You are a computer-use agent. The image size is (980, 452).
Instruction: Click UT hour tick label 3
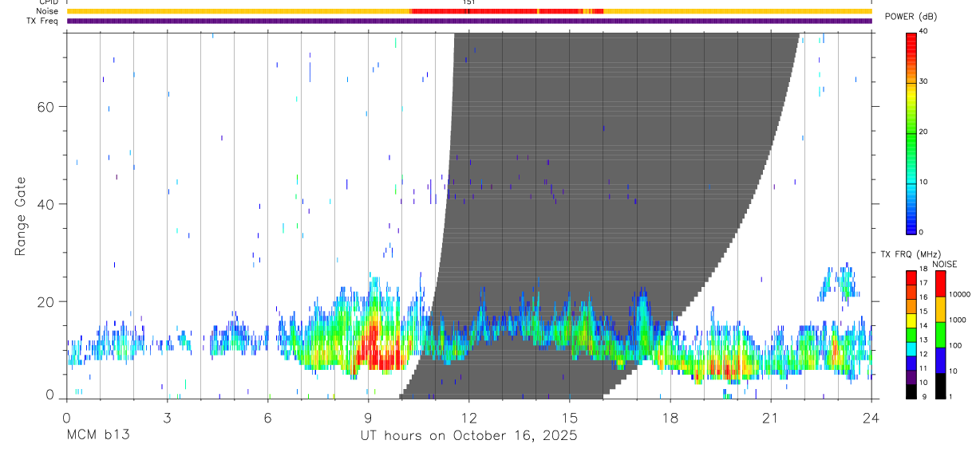(x=167, y=417)
